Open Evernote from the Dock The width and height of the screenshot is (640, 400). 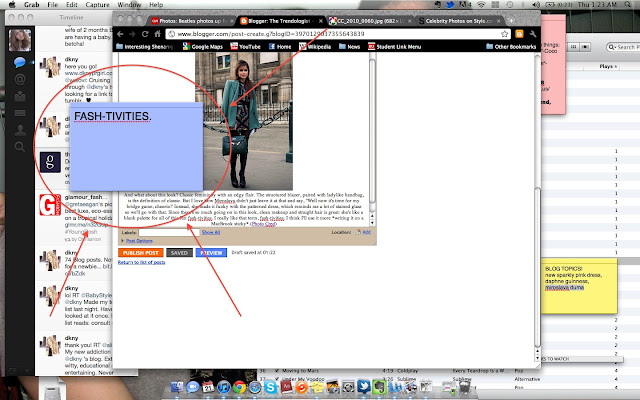click(x=379, y=387)
